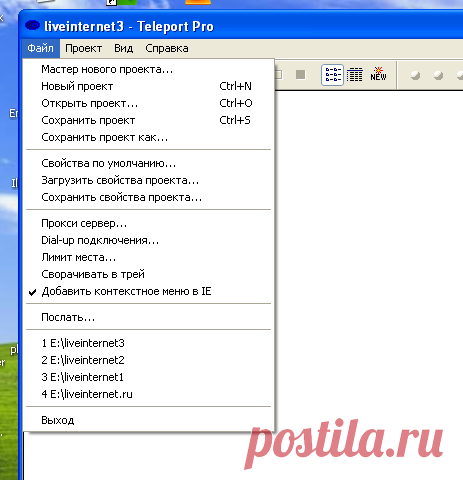Choose Послать… menu item
Viewport: 463px width, 480px height.
(149, 317)
